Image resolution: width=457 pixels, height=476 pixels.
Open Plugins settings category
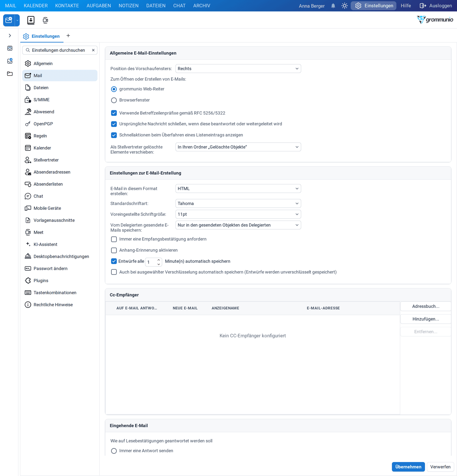pyautogui.click(x=60, y=281)
